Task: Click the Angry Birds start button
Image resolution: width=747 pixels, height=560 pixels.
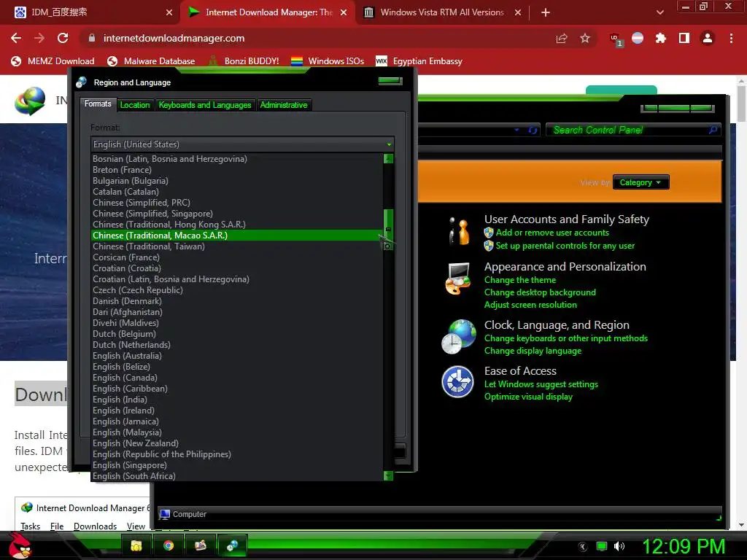Action: point(20,545)
